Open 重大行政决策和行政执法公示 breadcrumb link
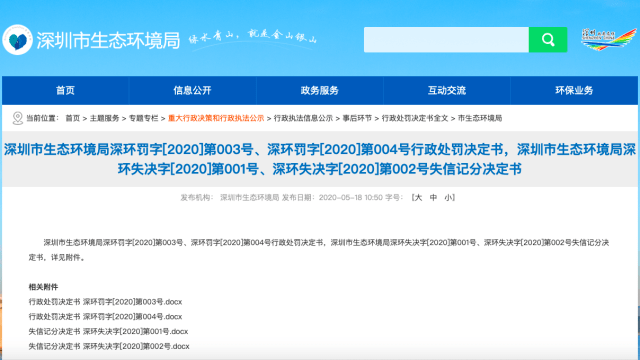Viewport: 640px width, 360px height. coord(216,118)
